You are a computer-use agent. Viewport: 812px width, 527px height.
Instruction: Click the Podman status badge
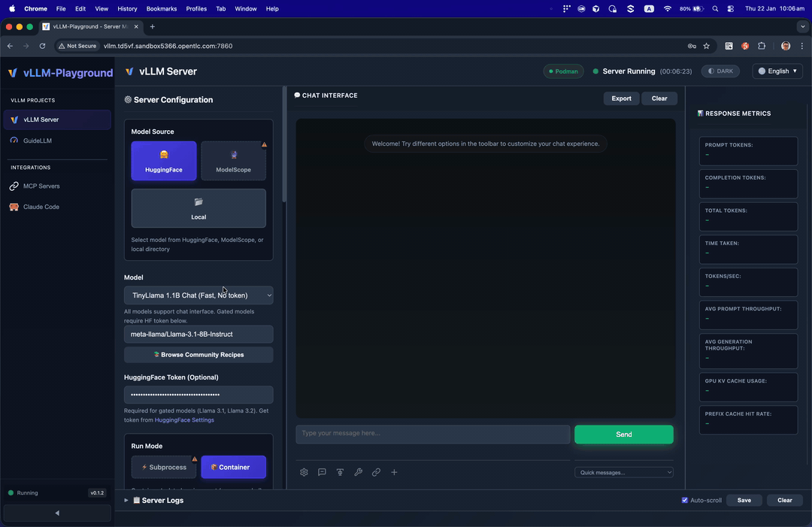click(563, 71)
